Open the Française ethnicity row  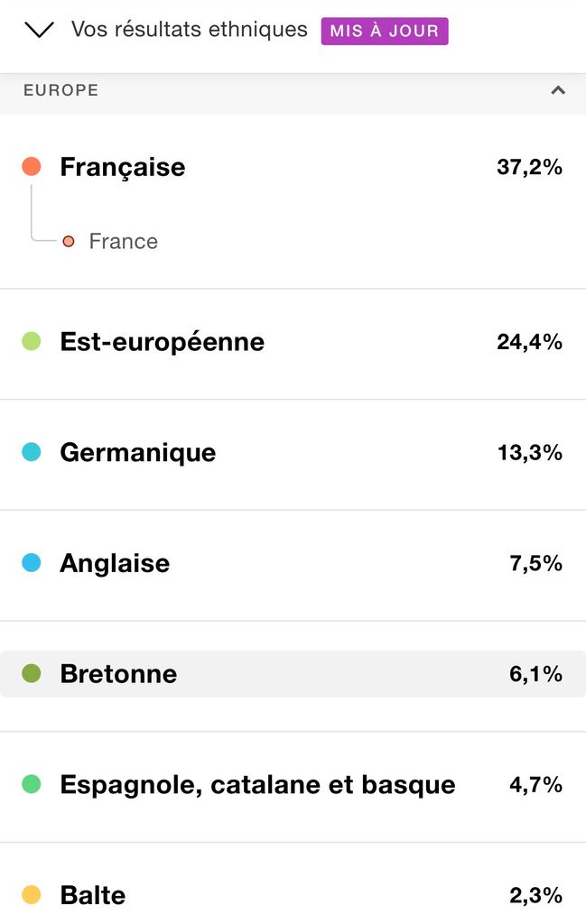293,167
